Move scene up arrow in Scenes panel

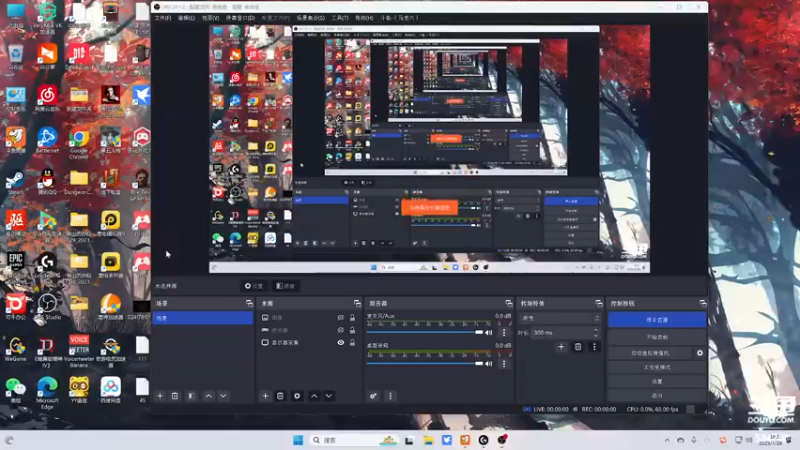coord(209,396)
